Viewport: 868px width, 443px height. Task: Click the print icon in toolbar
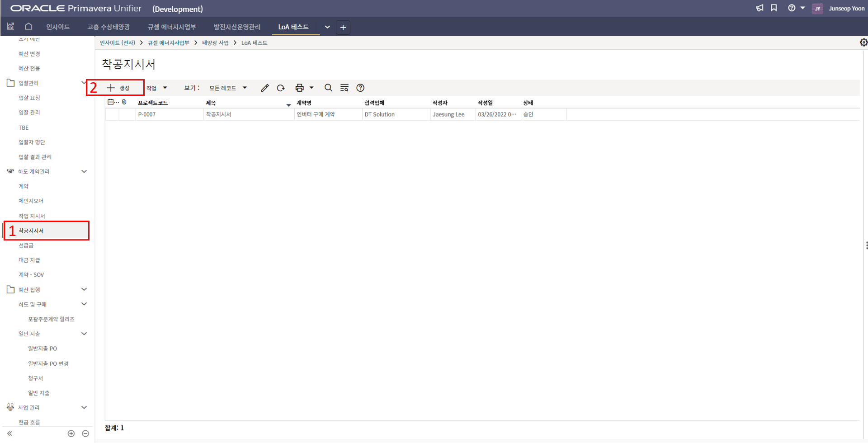click(x=299, y=88)
